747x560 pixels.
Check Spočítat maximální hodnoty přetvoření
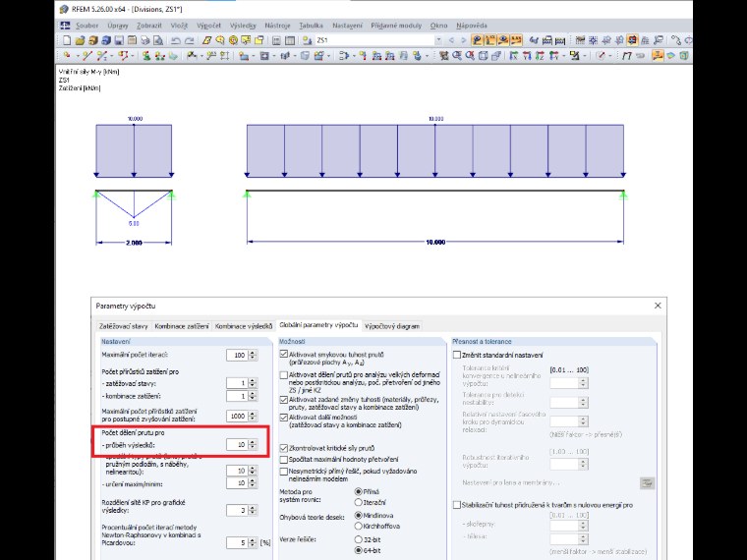[x=284, y=460]
